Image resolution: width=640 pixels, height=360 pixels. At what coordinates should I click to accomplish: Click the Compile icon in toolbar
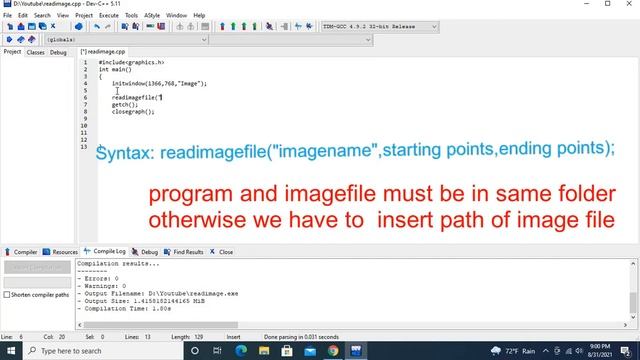[x=222, y=27]
